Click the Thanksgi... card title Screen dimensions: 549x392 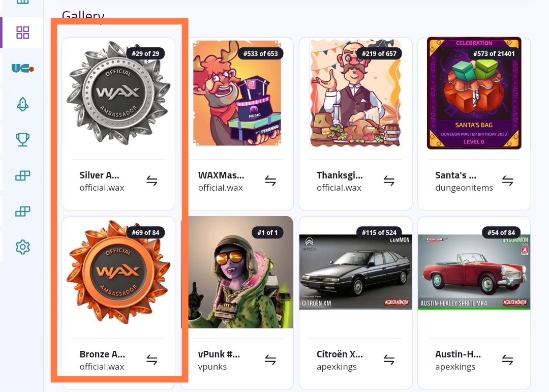point(340,175)
